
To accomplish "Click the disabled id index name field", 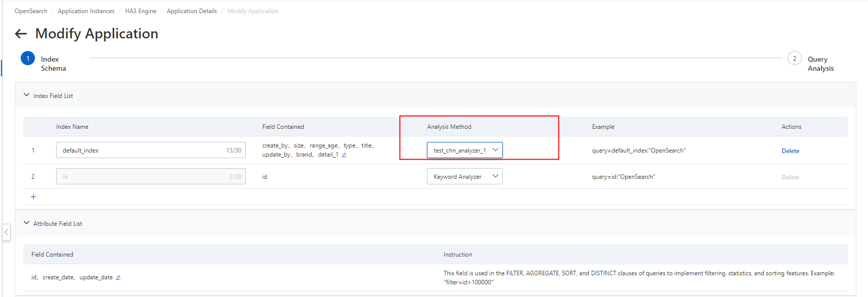I will 151,176.
